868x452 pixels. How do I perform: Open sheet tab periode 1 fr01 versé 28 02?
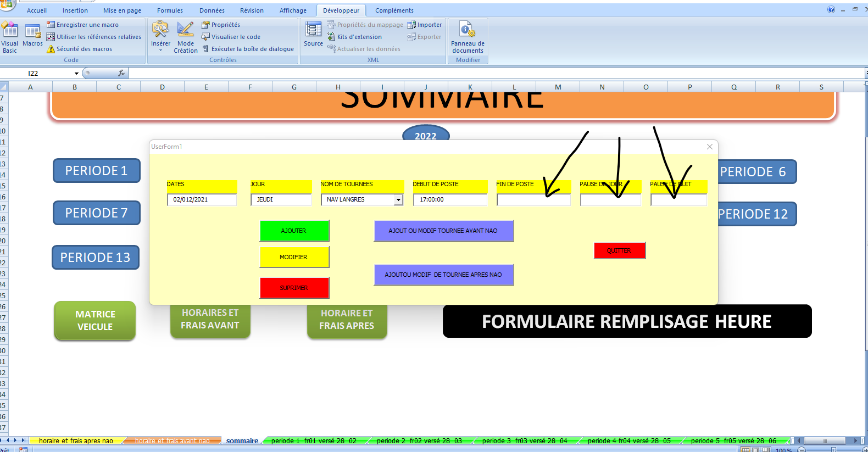click(x=314, y=440)
